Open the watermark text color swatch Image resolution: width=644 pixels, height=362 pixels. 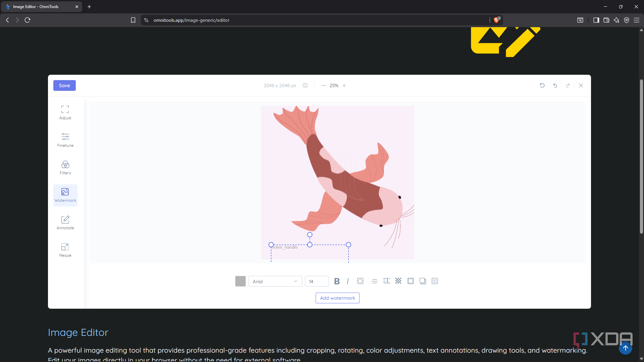240,281
